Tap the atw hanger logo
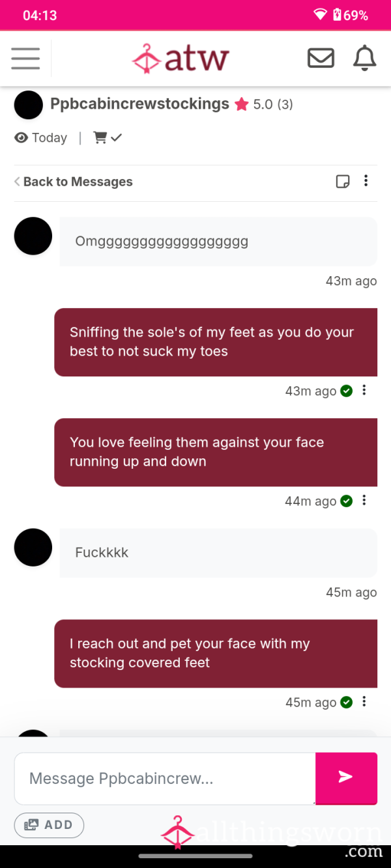 181,59
